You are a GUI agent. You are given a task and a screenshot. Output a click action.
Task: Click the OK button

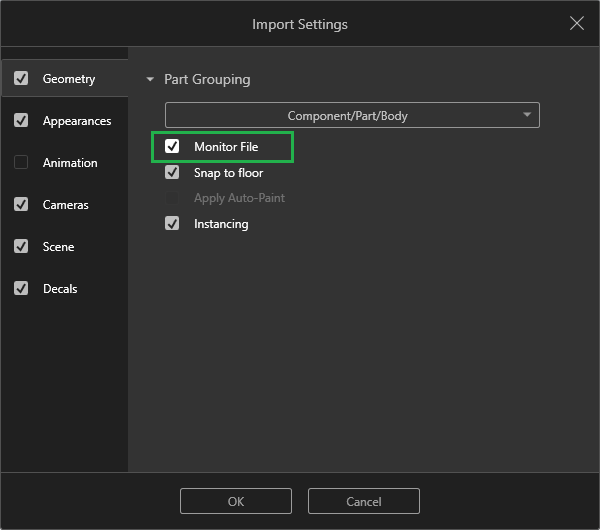(236, 501)
